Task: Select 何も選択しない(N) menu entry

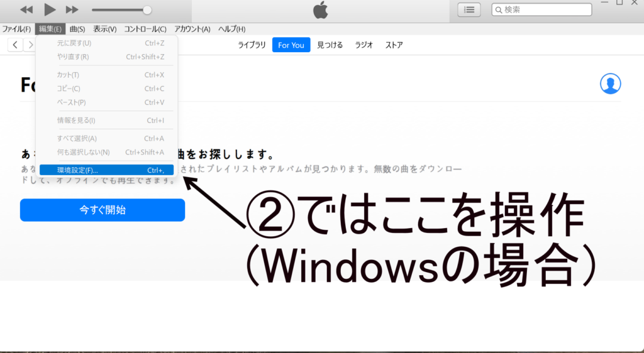Action: (x=107, y=152)
